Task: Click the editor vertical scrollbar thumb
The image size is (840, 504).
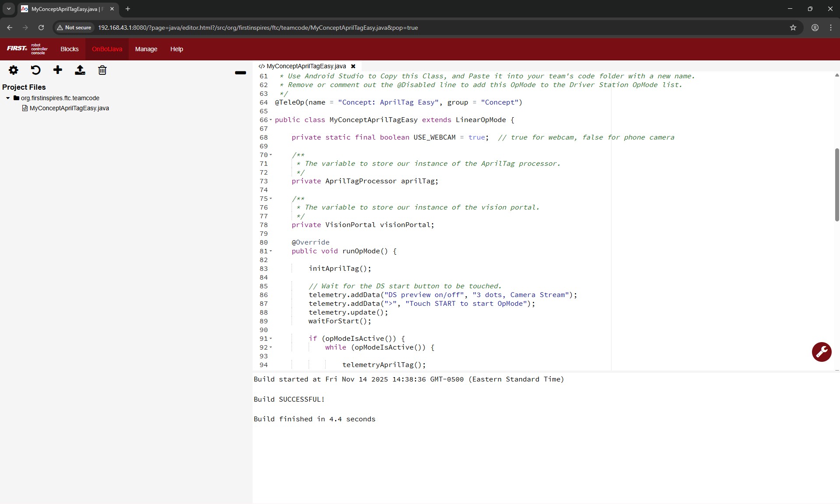Action: [x=836, y=185]
